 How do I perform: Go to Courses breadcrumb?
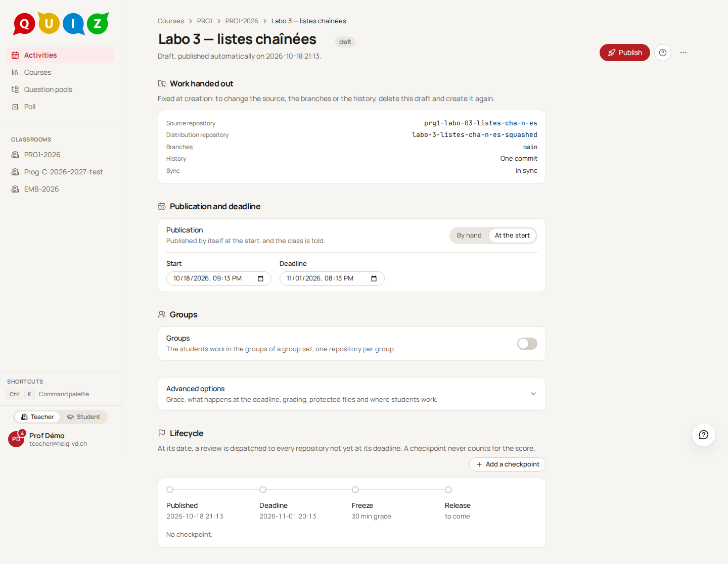point(170,21)
